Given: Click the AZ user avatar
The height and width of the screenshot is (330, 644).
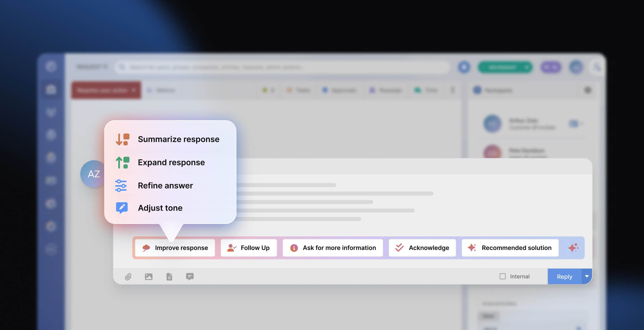Looking at the screenshot, I should pyautogui.click(x=93, y=174).
